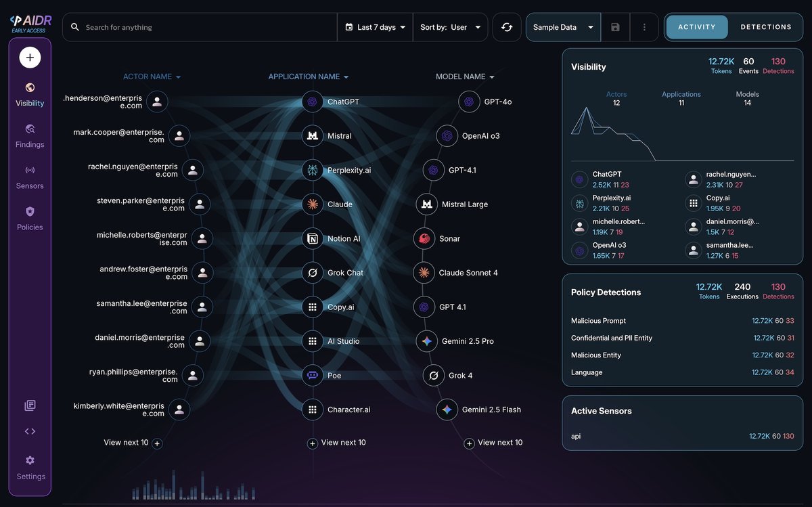812x507 pixels.
Task: Open the Last 7 days date dropdown
Action: (375, 27)
